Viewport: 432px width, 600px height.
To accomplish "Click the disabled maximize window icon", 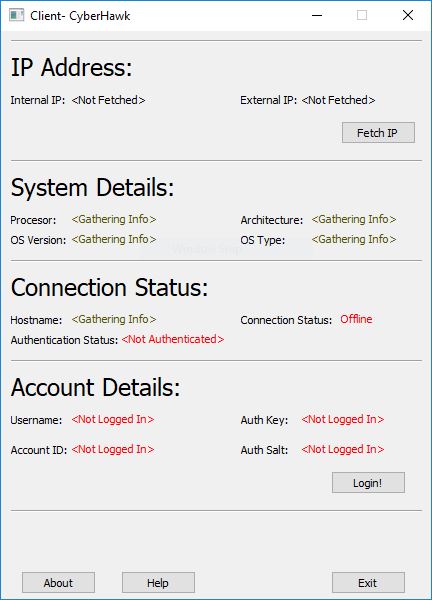I will point(362,15).
